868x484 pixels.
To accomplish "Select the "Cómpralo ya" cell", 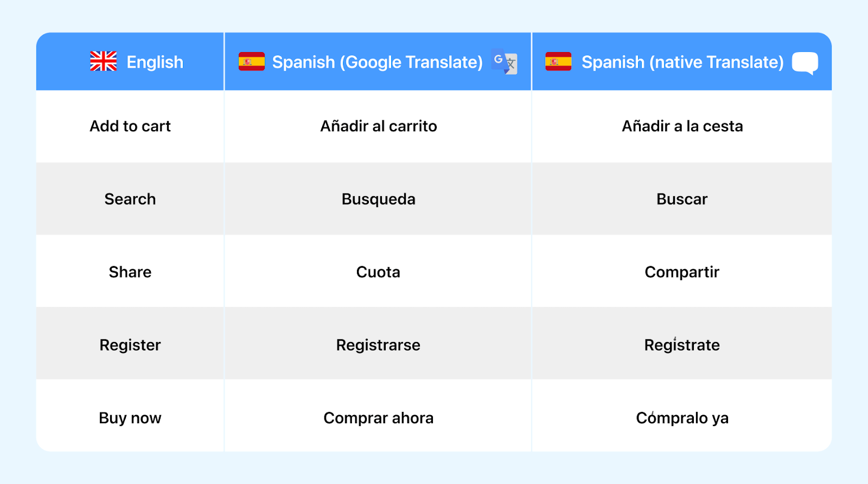I will tap(682, 418).
